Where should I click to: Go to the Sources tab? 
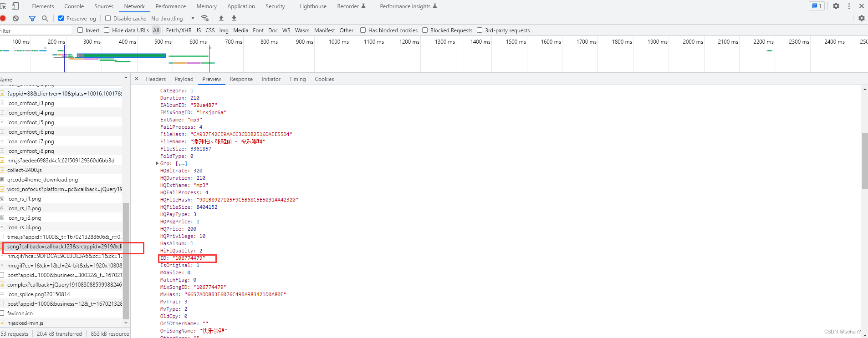[x=104, y=6]
